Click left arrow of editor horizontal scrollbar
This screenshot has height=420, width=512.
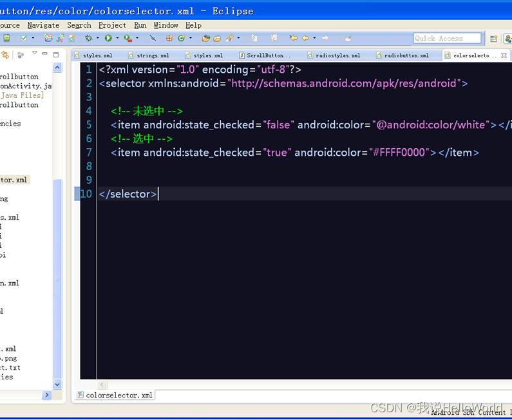click(x=102, y=385)
